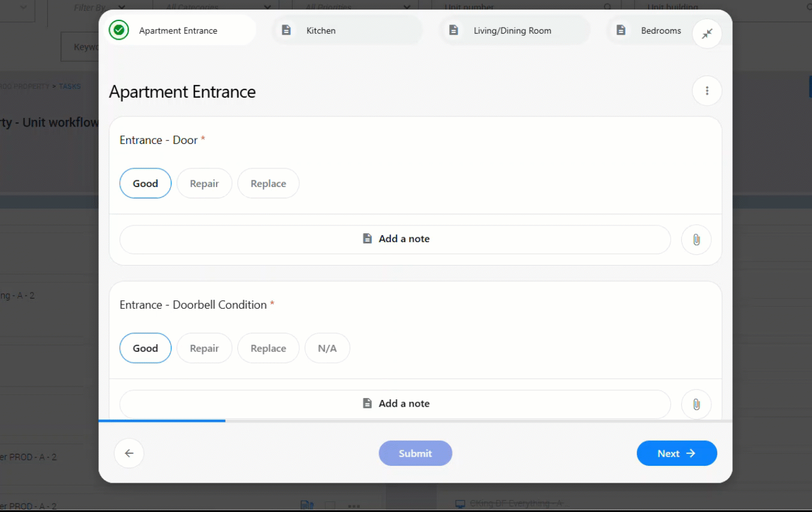Click the Living/Dining Room document icon
Viewport: 812px width, 512px height.
pos(454,31)
